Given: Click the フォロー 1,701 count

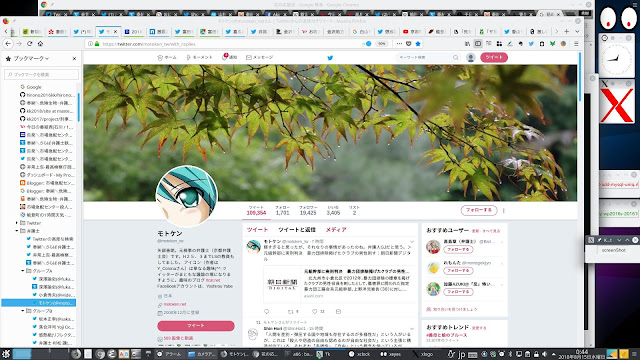Looking at the screenshot, I should [282, 210].
